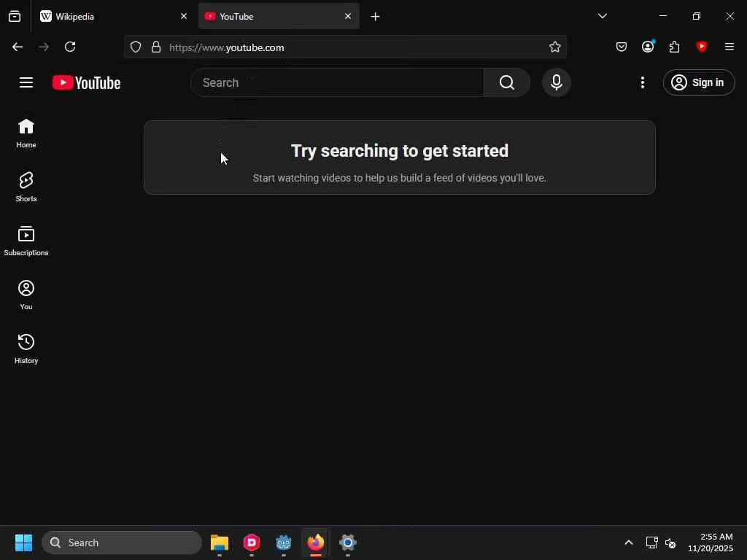
Task: Go back to previous page
Action: pos(18,47)
